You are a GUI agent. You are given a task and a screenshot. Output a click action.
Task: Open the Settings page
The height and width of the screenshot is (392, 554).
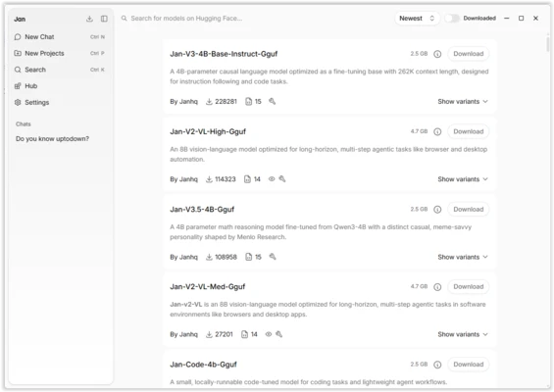[x=60, y=103]
